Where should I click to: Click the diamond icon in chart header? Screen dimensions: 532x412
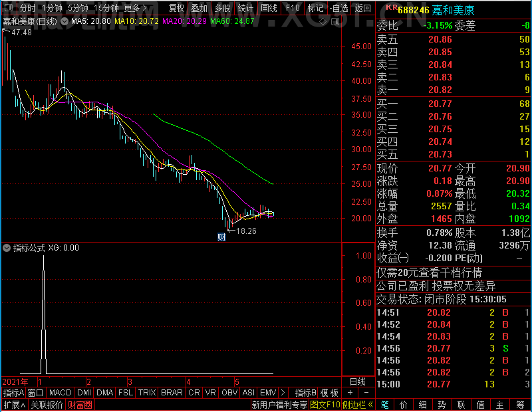tap(323, 22)
